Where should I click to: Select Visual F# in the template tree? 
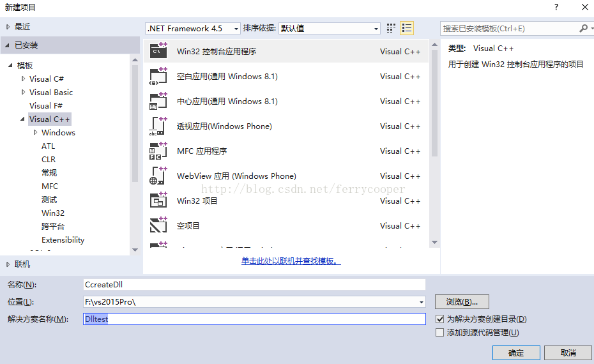click(46, 105)
